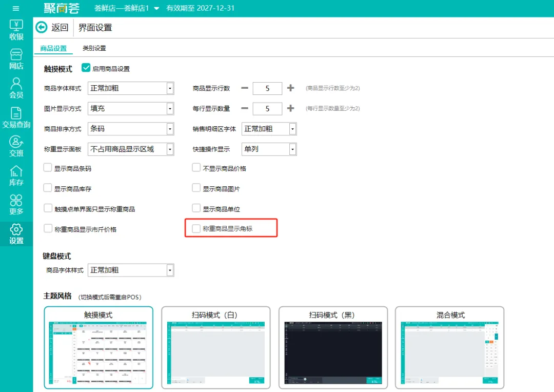
Task: Expand the store selector 荟鲜店1 dropdown arrow
Action: (156, 9)
